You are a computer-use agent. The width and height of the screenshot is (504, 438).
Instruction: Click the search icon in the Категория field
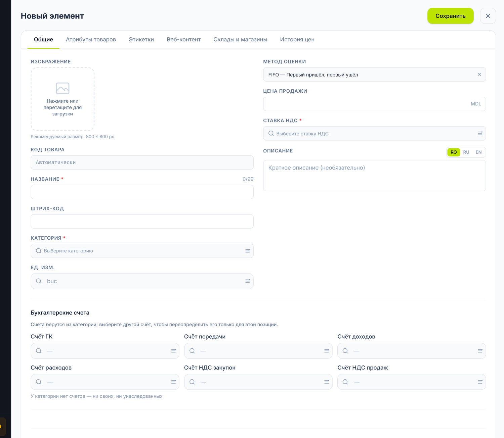pyautogui.click(x=39, y=251)
